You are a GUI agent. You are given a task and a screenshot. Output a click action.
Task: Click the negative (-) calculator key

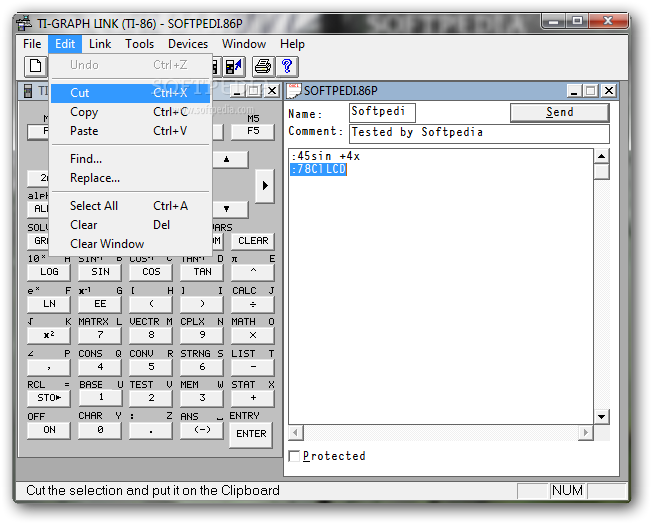point(202,430)
